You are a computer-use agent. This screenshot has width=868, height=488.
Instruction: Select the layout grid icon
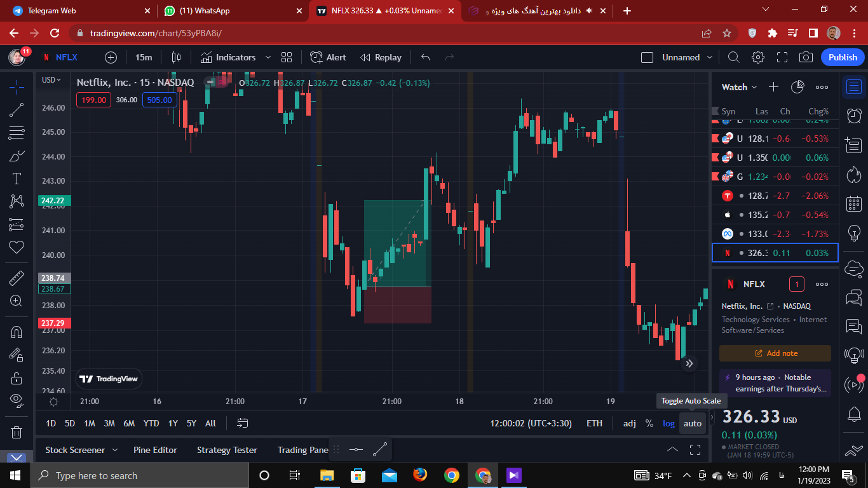coord(287,57)
